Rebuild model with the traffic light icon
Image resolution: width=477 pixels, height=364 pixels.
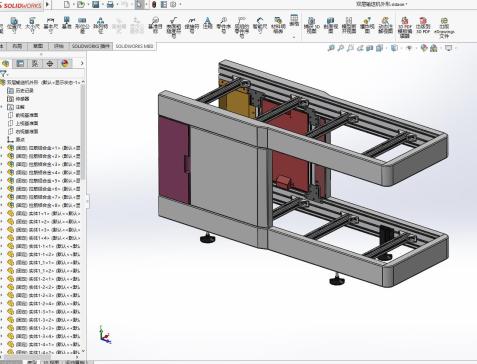tap(154, 5)
